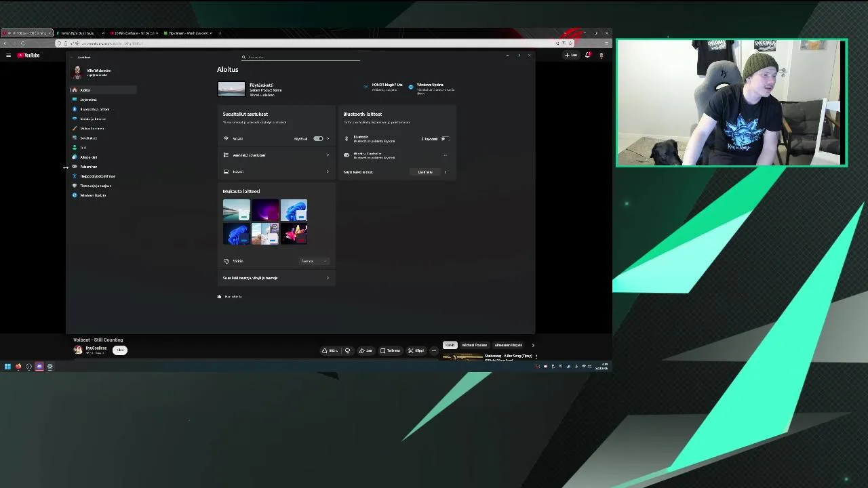Click the YouTube Luo create button

[x=571, y=55]
